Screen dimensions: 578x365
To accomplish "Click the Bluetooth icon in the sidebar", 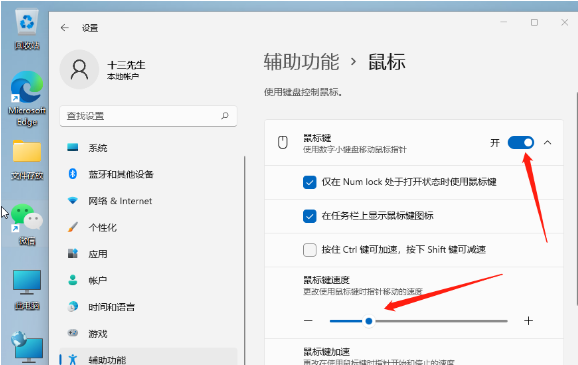I will pos(73,174).
